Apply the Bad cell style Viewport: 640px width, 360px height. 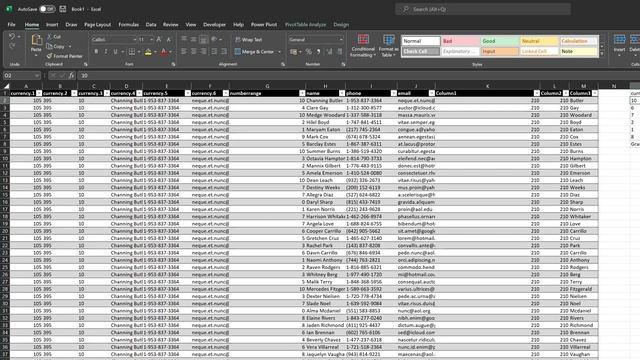[460, 41]
